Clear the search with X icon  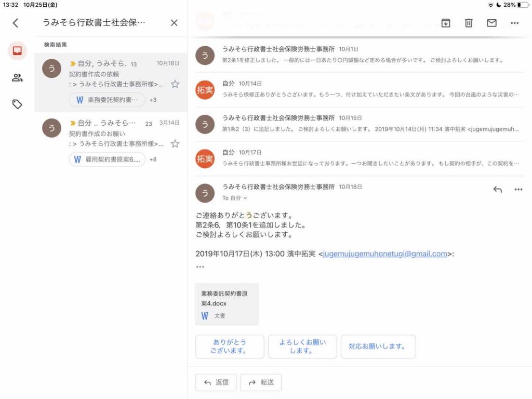174,23
